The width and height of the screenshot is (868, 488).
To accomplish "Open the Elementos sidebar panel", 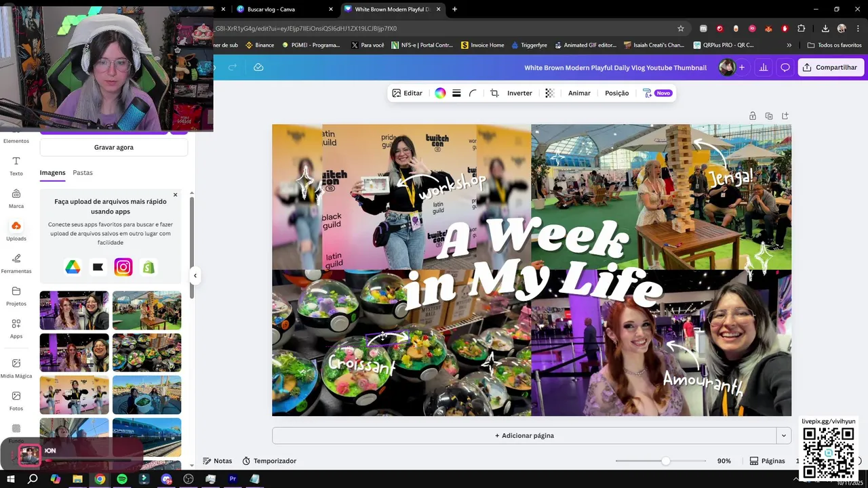I will 16,140.
